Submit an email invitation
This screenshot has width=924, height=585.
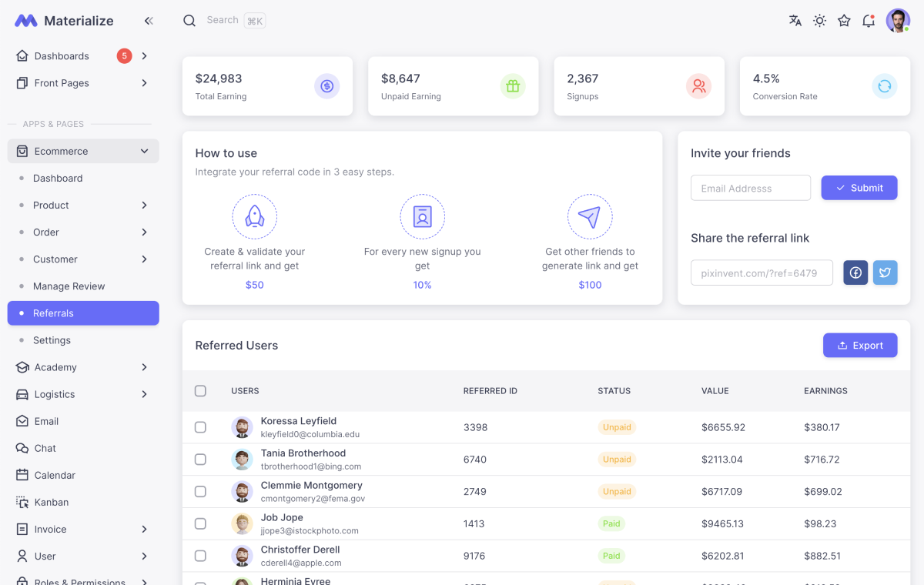pos(859,187)
